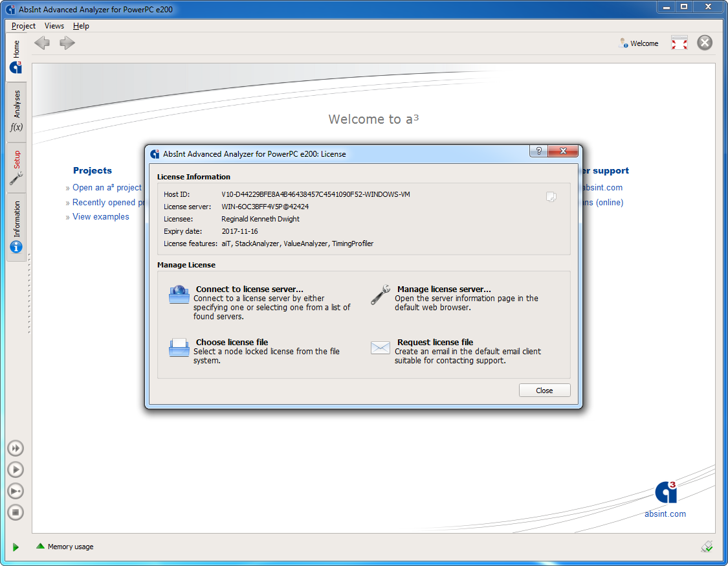Image resolution: width=728 pixels, height=566 pixels.
Task: Click the envelope request license icon
Action: [x=381, y=348]
